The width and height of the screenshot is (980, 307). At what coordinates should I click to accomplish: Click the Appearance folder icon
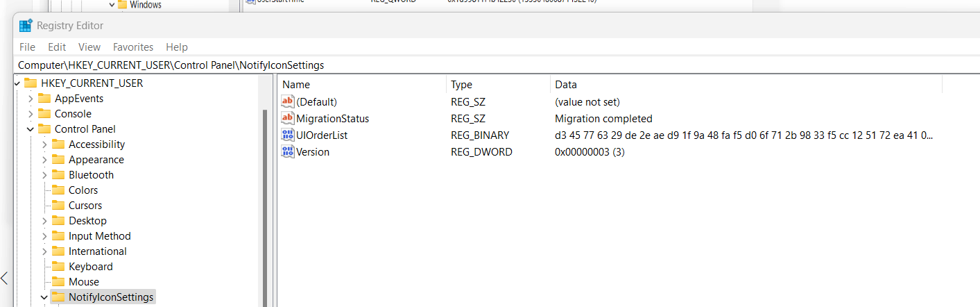pos(58,160)
